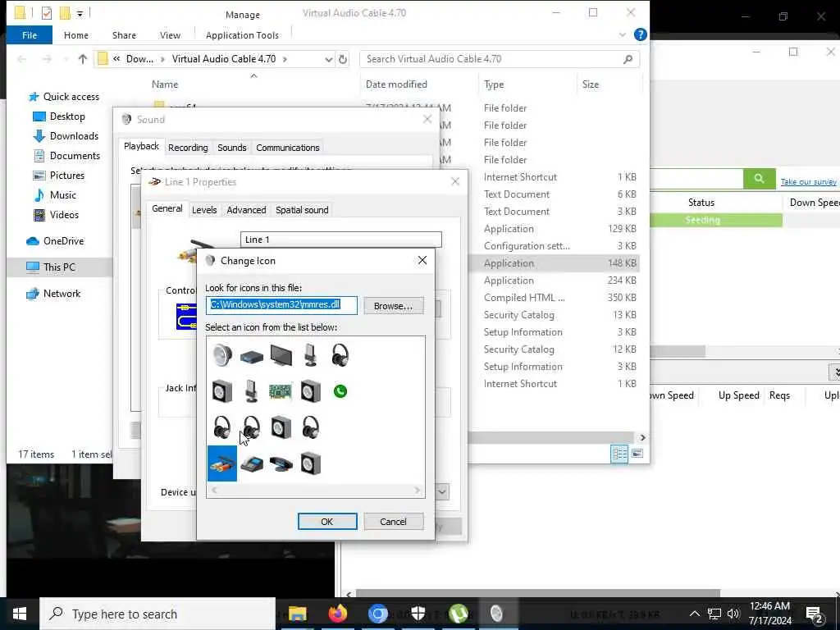Open uTorrent from the taskbar
The height and width of the screenshot is (630, 840).
click(458, 614)
